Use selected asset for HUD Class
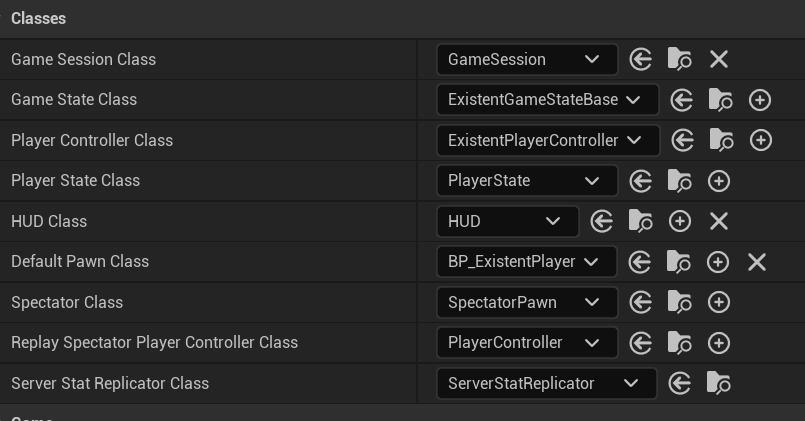The image size is (805, 421). click(602, 221)
